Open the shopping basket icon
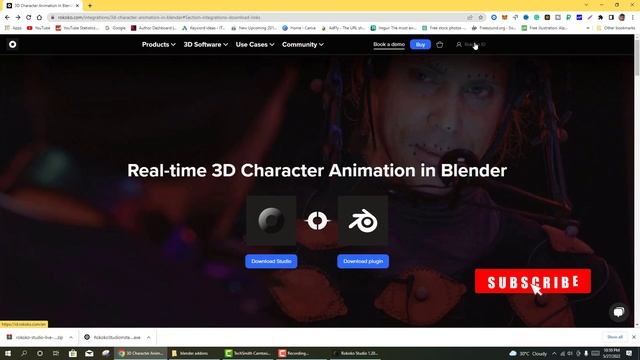The height and width of the screenshot is (360, 640). coord(440,44)
